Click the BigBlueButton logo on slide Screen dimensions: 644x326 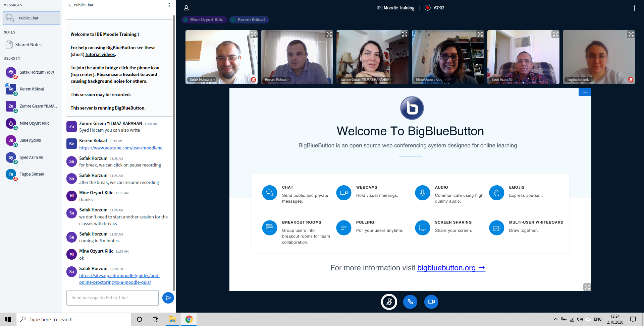(x=412, y=108)
